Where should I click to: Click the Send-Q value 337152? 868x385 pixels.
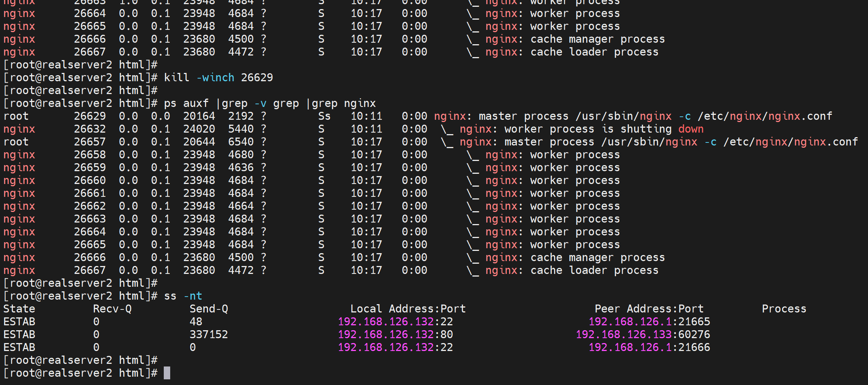(209, 334)
